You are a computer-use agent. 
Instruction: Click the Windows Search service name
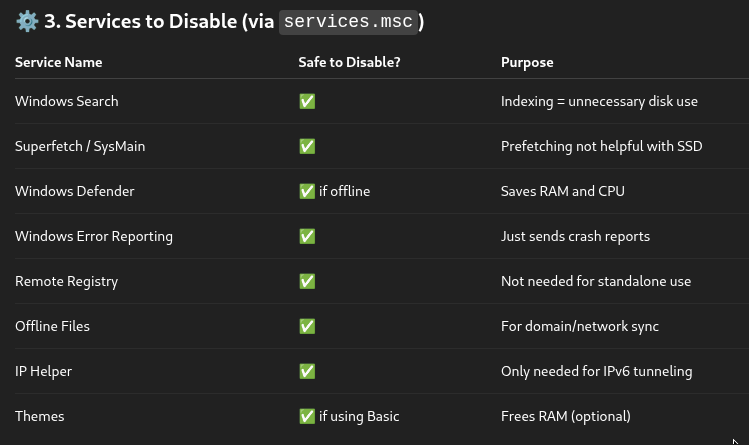pyautogui.click(x=67, y=101)
